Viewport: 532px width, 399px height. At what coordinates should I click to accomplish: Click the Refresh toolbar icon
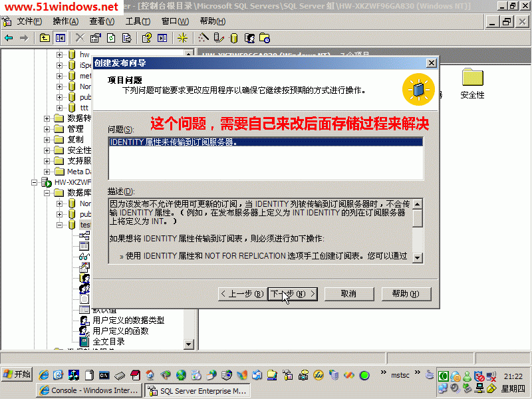111,38
